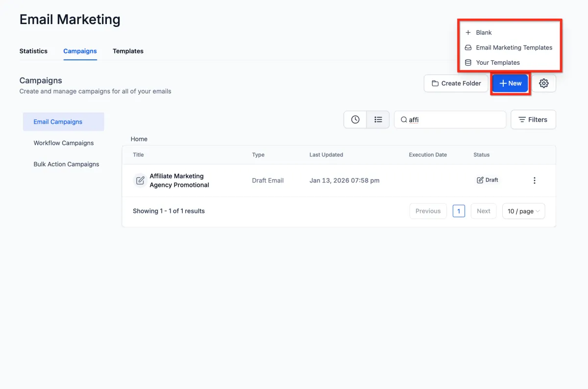588x389 pixels.
Task: Click the Draft Email type cell
Action: [268, 181]
